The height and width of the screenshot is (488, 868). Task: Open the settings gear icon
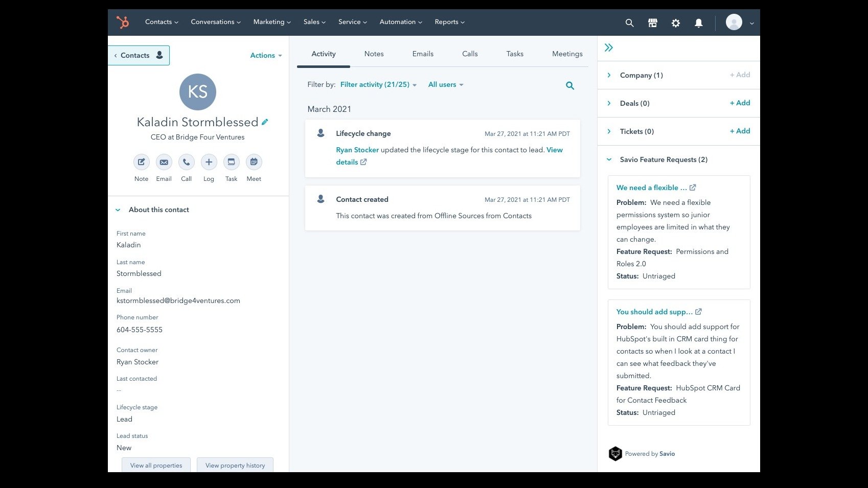[675, 22]
